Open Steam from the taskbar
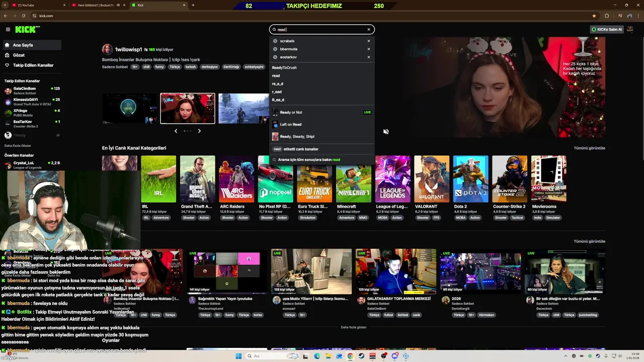Image resolution: width=644 pixels, height=362 pixels. tap(361, 356)
